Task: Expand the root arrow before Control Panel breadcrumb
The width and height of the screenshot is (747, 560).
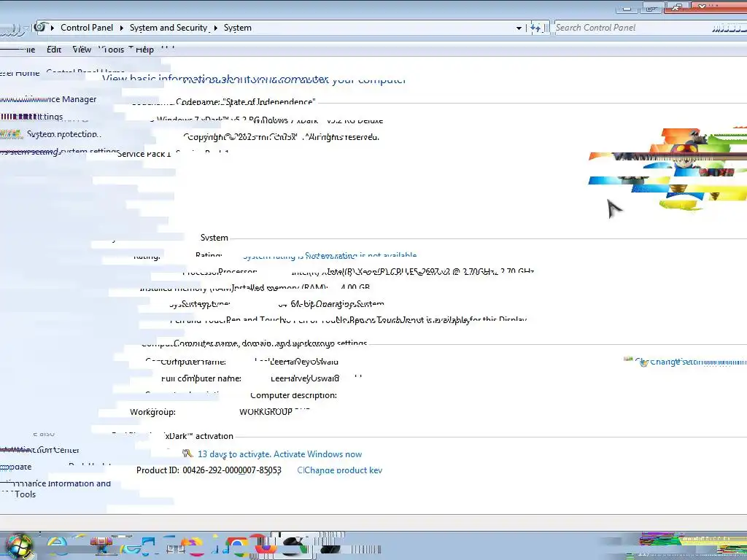Action: click(53, 28)
